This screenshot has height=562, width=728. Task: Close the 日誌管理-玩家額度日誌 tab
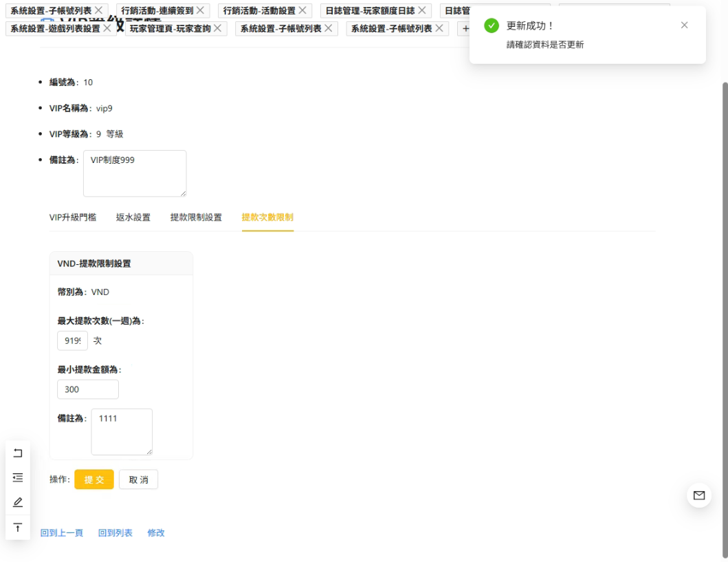coord(422,10)
